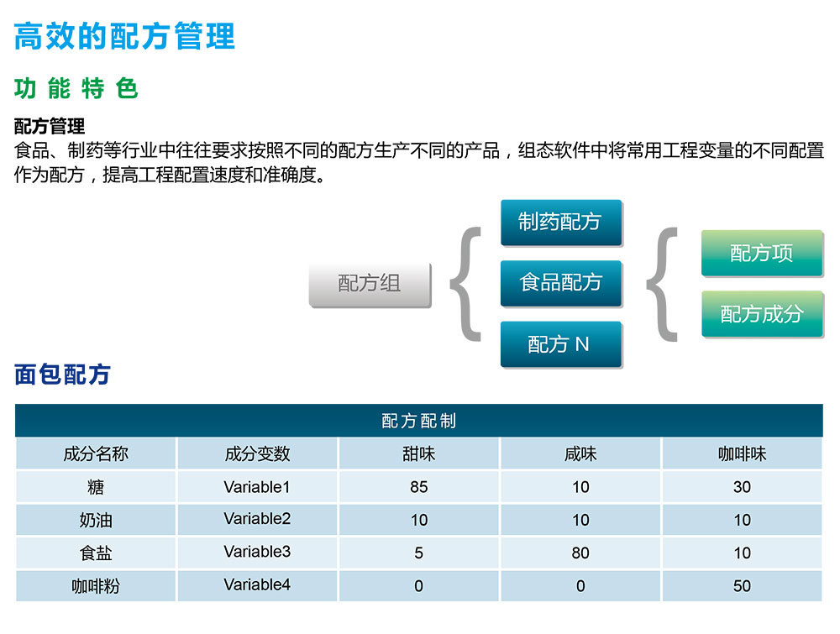Click the value 80 in 咸味 column
The width and height of the screenshot is (840, 634).
(580, 553)
